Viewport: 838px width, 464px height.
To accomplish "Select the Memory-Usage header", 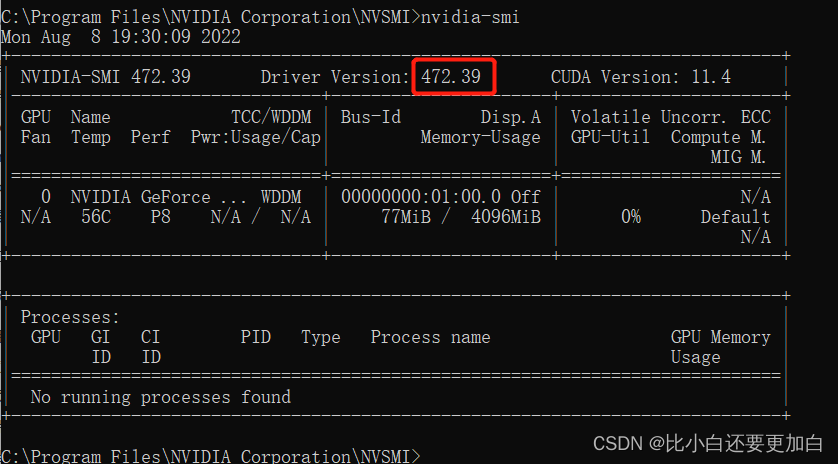I will coord(480,137).
